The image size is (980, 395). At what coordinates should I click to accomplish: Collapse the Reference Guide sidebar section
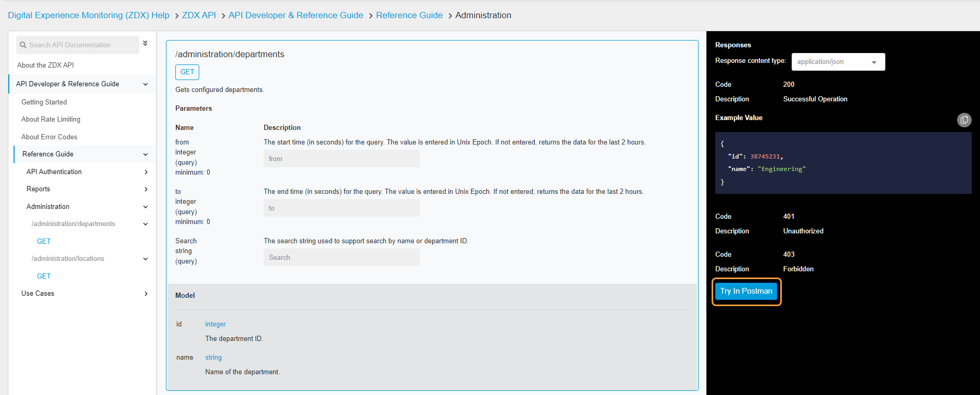point(146,154)
